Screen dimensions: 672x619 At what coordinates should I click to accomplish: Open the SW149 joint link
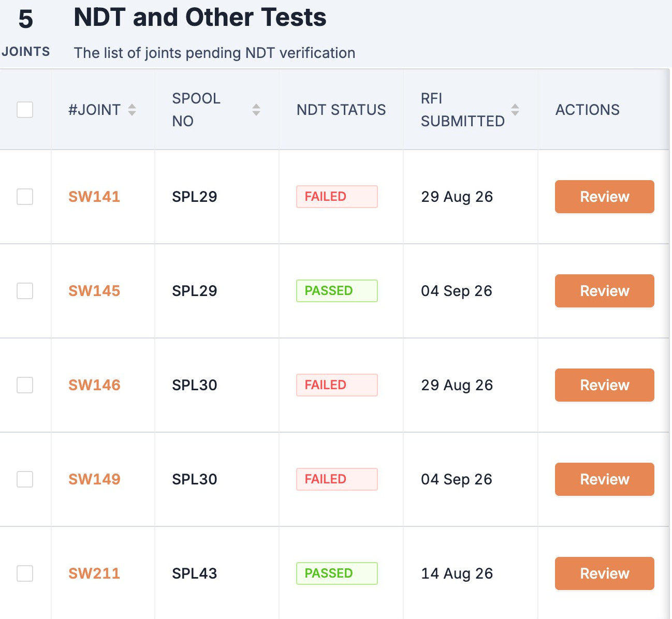[94, 479]
